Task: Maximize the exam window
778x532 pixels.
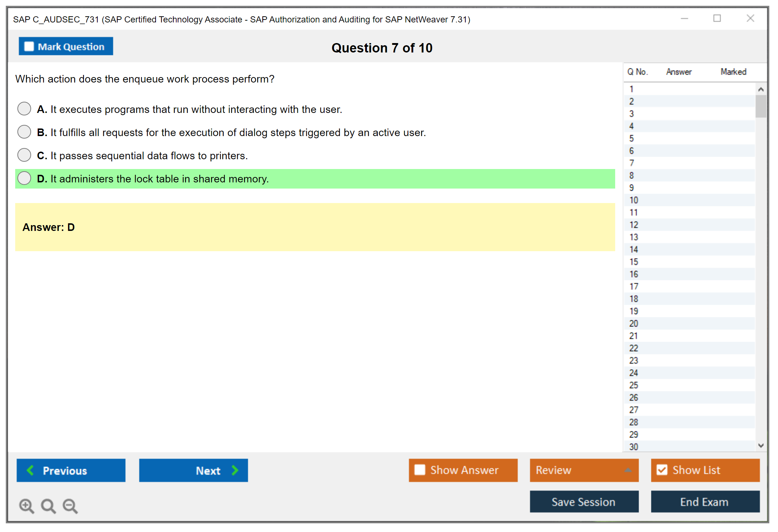Action: coord(717,18)
